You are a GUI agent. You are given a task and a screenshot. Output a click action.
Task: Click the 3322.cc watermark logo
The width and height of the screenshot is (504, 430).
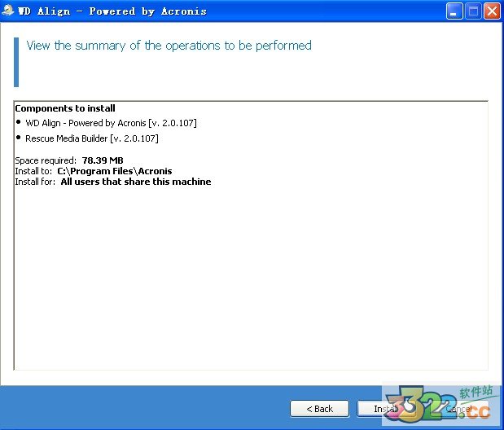click(x=440, y=401)
